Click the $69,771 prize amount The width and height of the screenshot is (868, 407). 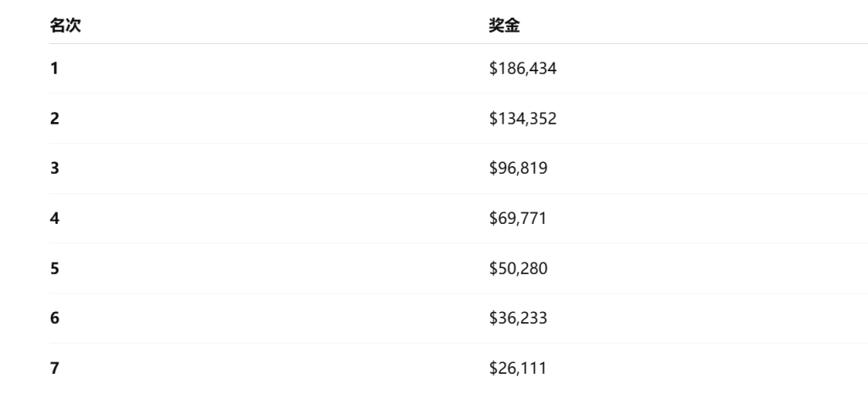[518, 219]
